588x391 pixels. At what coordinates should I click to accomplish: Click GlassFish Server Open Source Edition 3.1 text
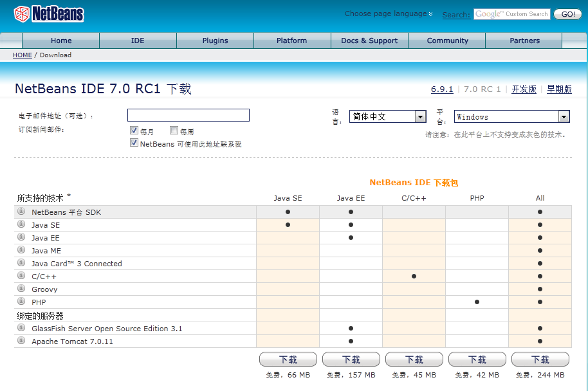(107, 329)
